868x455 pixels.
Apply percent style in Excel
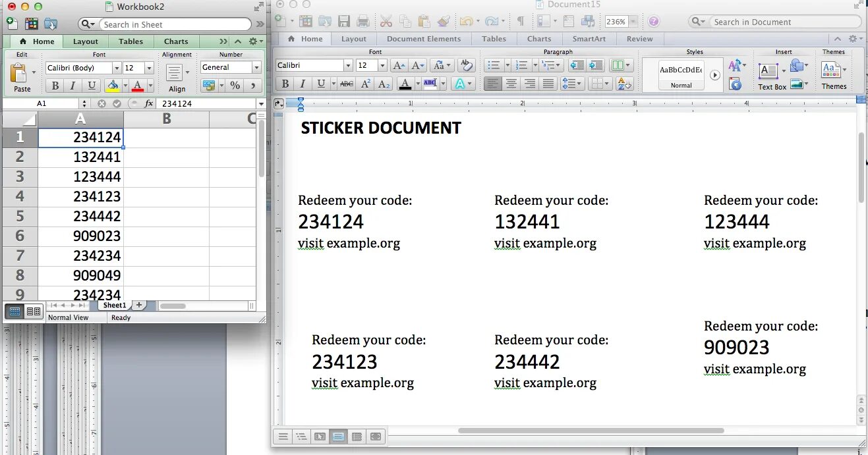pyautogui.click(x=235, y=86)
